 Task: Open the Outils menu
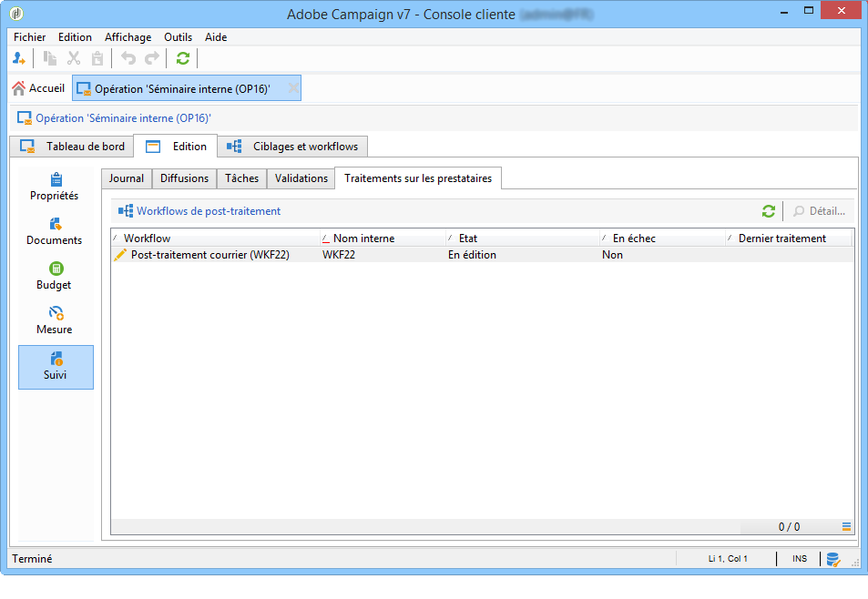[179, 37]
